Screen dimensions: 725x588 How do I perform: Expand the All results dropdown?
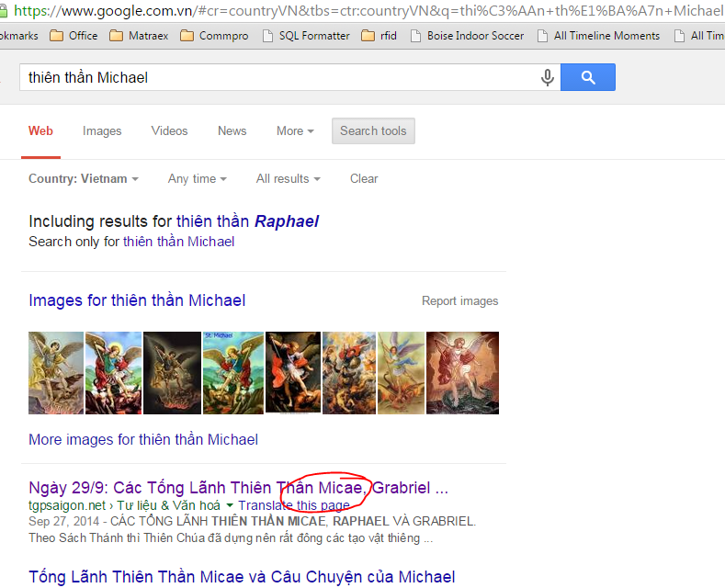(x=288, y=178)
